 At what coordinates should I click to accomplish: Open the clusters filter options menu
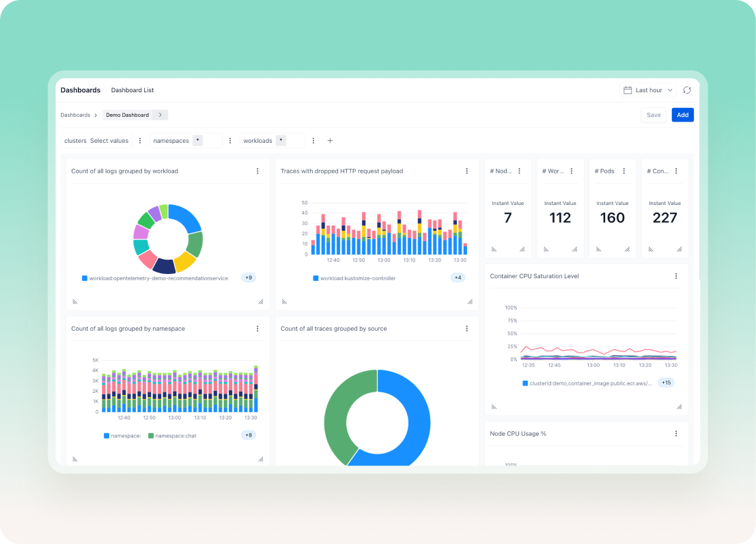(x=140, y=141)
